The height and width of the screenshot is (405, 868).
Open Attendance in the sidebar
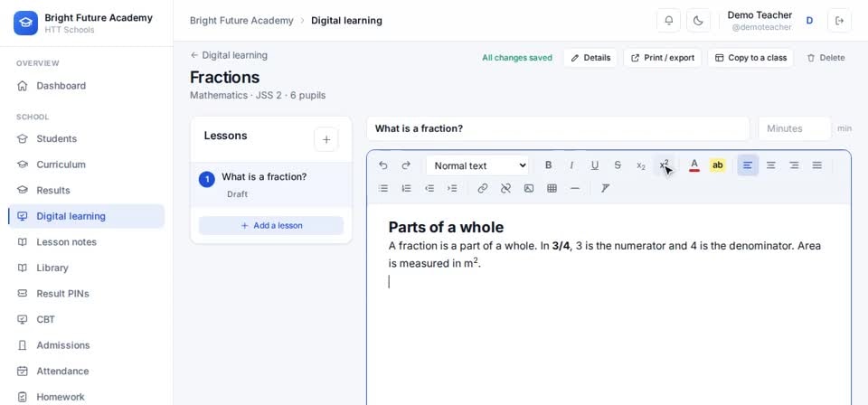[x=87, y=372]
